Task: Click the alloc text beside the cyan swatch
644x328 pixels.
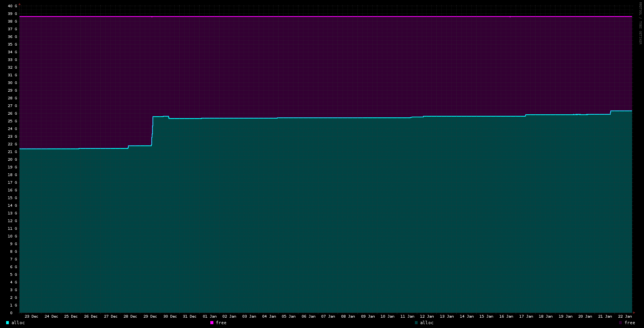Action: [x=18, y=323]
